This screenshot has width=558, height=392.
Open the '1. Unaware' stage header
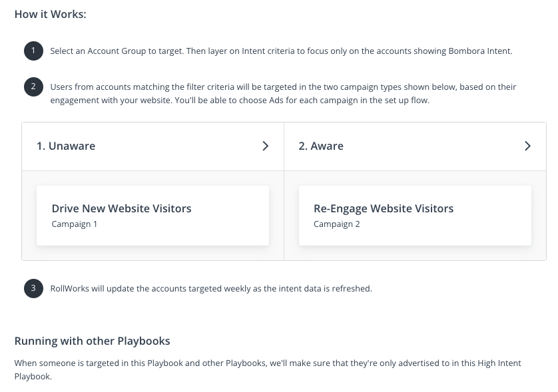click(66, 146)
